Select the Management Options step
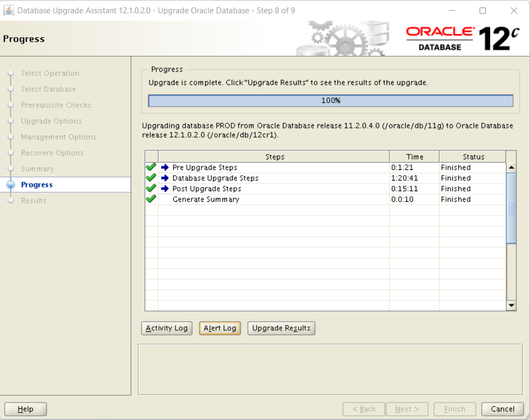530x420 pixels. tap(58, 137)
